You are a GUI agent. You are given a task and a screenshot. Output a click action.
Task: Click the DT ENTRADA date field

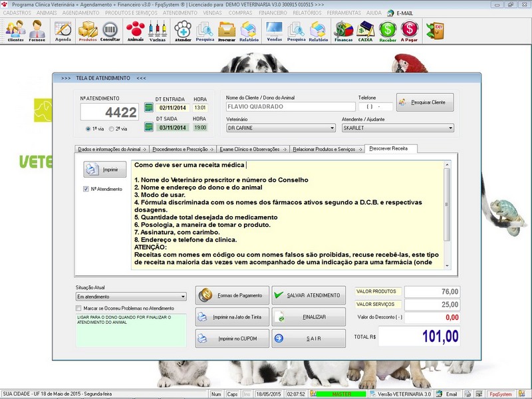click(x=173, y=108)
